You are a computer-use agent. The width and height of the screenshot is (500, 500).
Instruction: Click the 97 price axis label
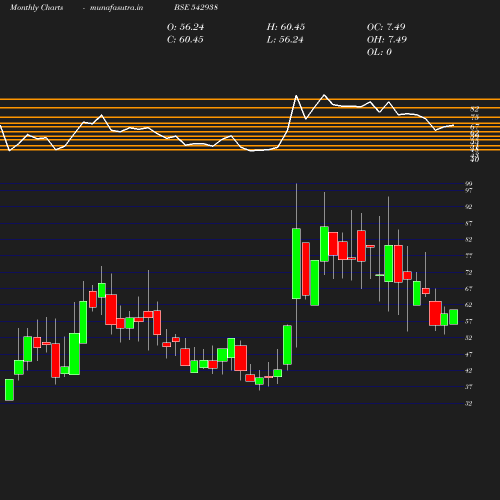(469, 190)
